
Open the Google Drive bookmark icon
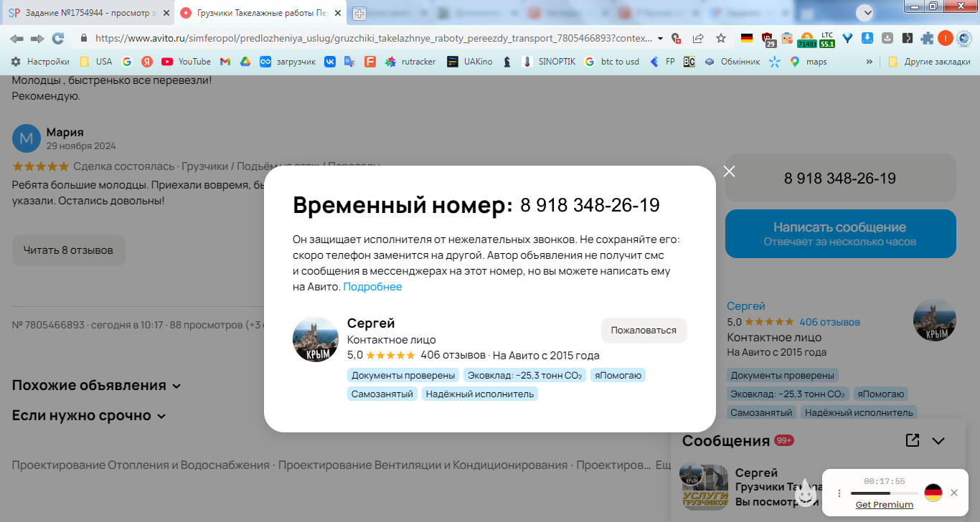point(245,62)
